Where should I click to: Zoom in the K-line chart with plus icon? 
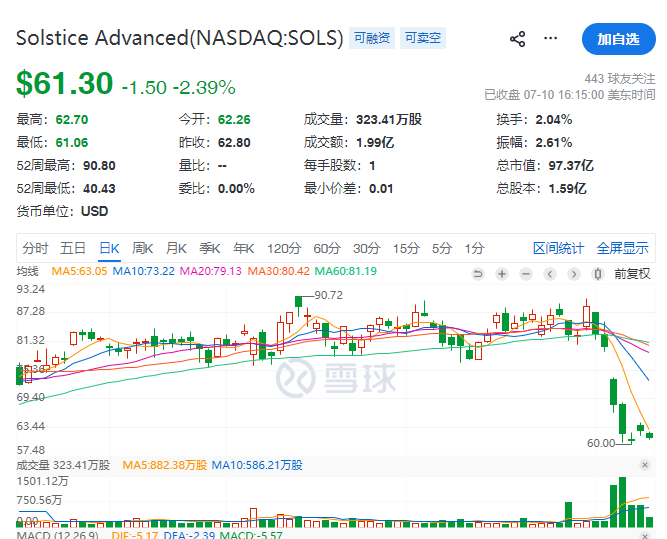tap(502, 274)
